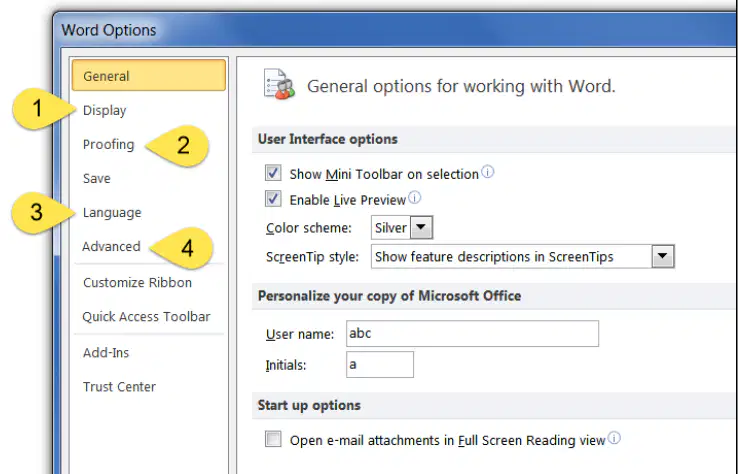Click the Initials input box

coord(380,364)
